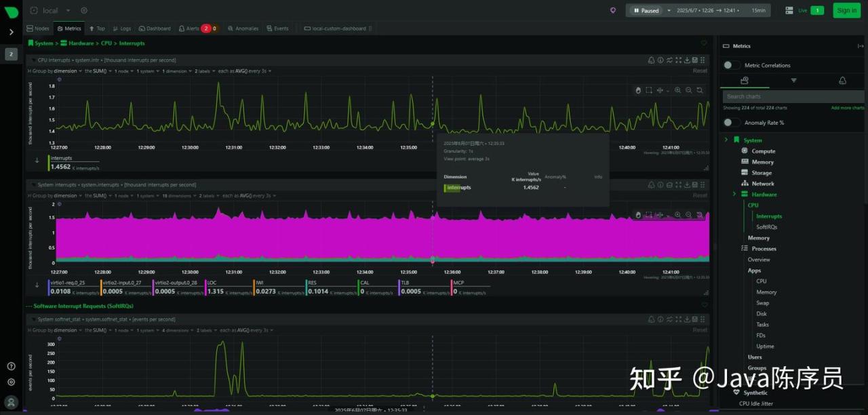This screenshot has height=415, width=868.
Task: Click the alert bell icon on System Interrupts chart header
Action: pyautogui.click(x=652, y=184)
